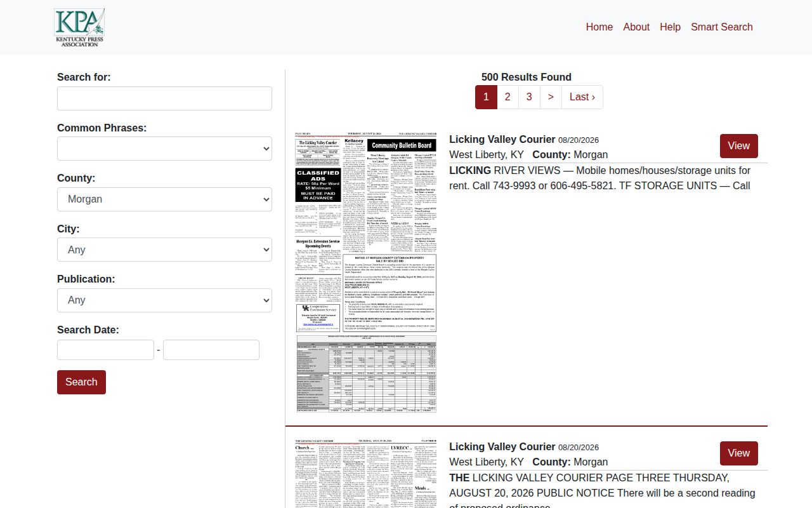Image resolution: width=812 pixels, height=508 pixels.
Task: Click the '500 Results Found' text
Action: click(x=527, y=77)
